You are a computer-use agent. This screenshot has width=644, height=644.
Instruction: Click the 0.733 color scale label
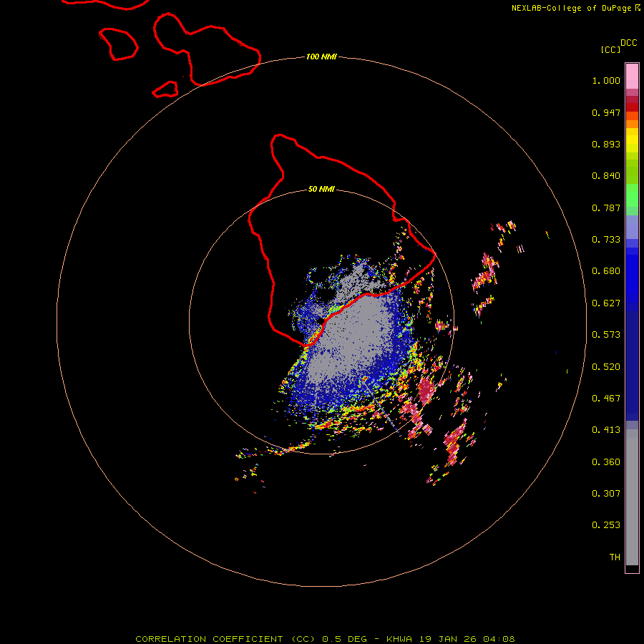pyautogui.click(x=606, y=240)
